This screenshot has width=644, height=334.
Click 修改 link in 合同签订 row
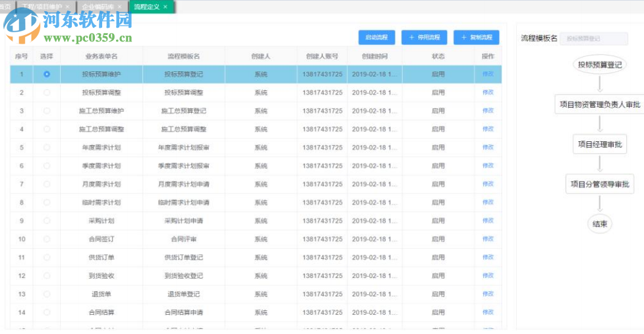click(x=488, y=239)
